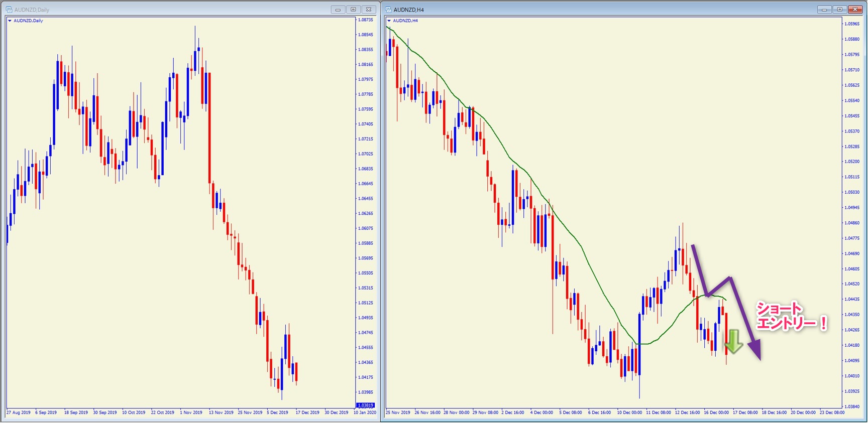Click the 17 Dec 2019 date label
Screen dimensions: 868x423
tap(307, 412)
